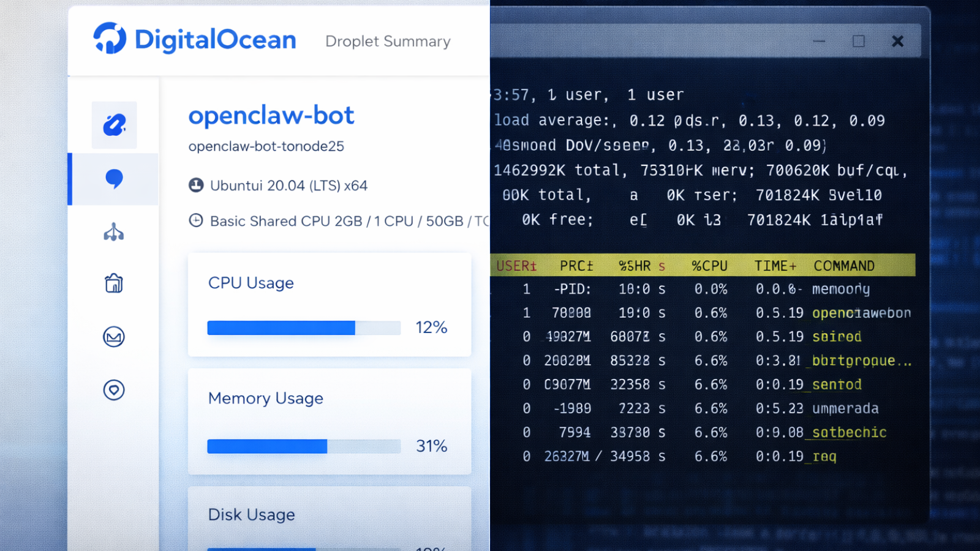Screen dimensions: 980x551
Task: Click the Memory Usage progress bar
Action: point(304,446)
